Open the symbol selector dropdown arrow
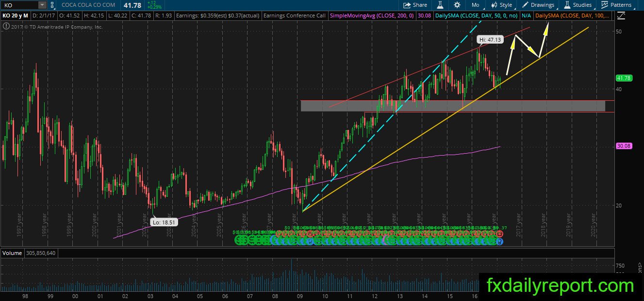The height and width of the screenshot is (301, 644). coord(42,5)
